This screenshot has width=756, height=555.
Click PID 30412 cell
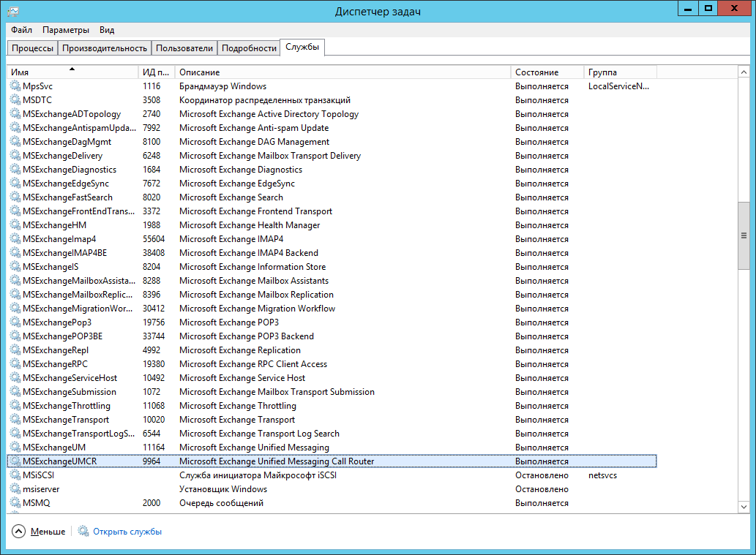tap(154, 309)
